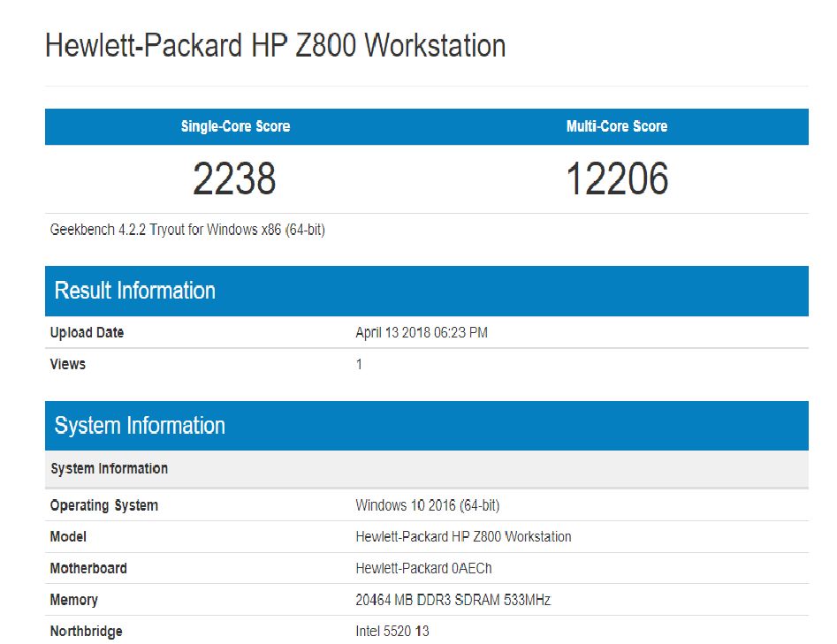The height and width of the screenshot is (644, 837).
Task: Click the April 13 2018 upload date value
Action: (x=422, y=333)
